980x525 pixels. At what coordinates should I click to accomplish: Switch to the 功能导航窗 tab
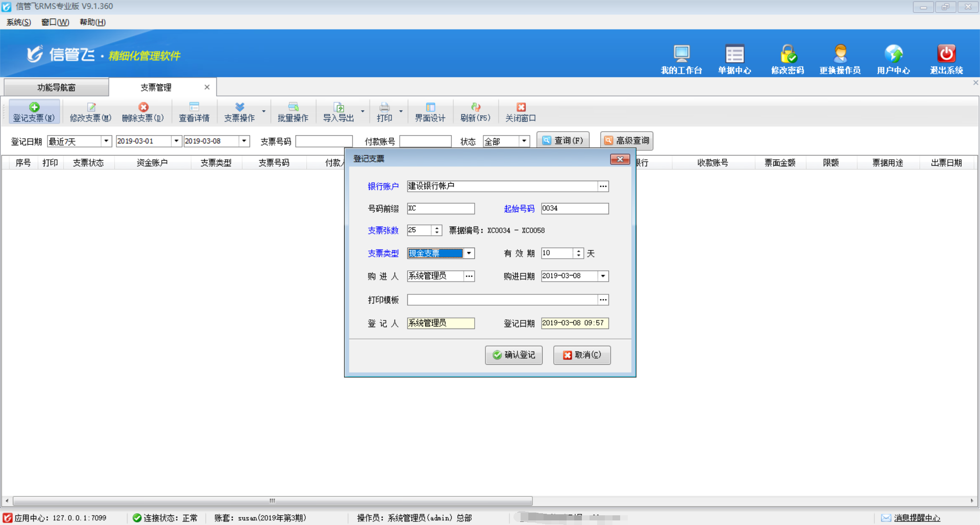56,87
